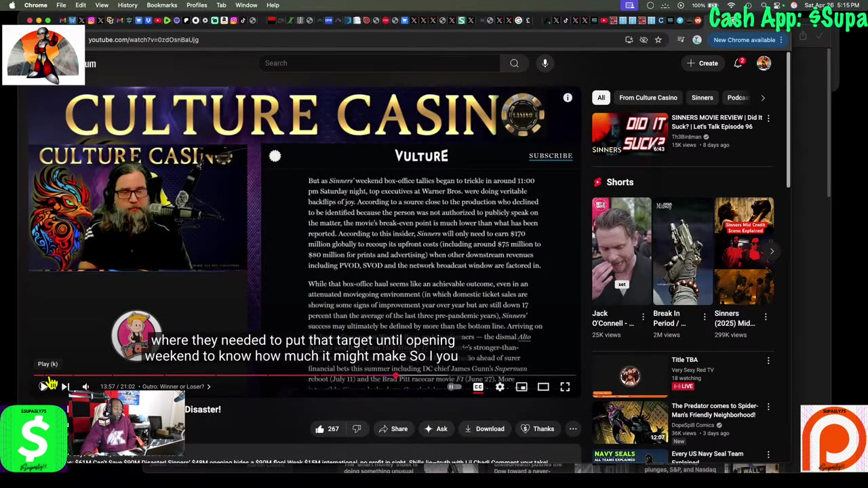Image resolution: width=868 pixels, height=488 pixels.
Task: Select the 'From Culture Casino' chip
Action: pos(648,98)
